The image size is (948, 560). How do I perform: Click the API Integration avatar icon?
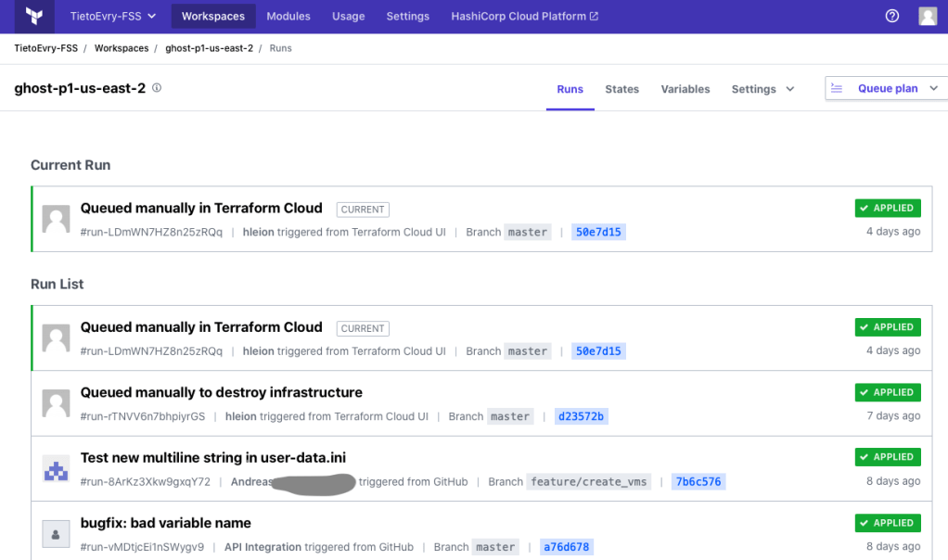57,534
